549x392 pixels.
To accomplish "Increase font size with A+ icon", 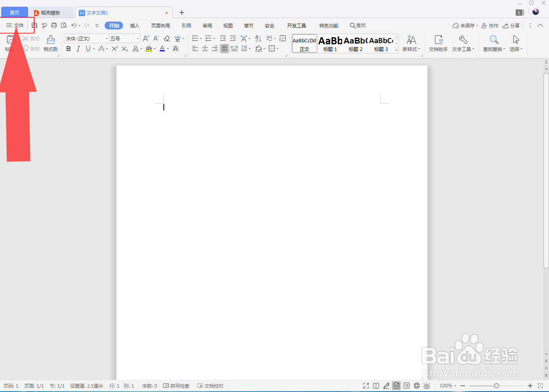I will coord(146,38).
